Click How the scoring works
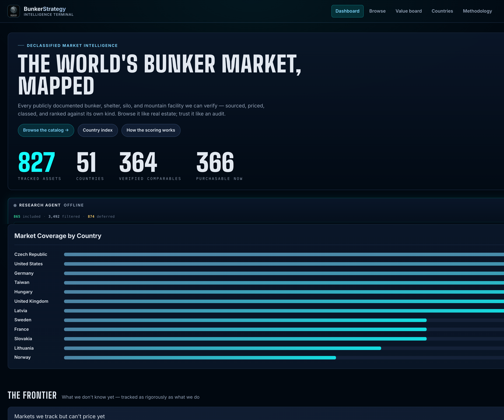The width and height of the screenshot is (504, 420). (151, 130)
